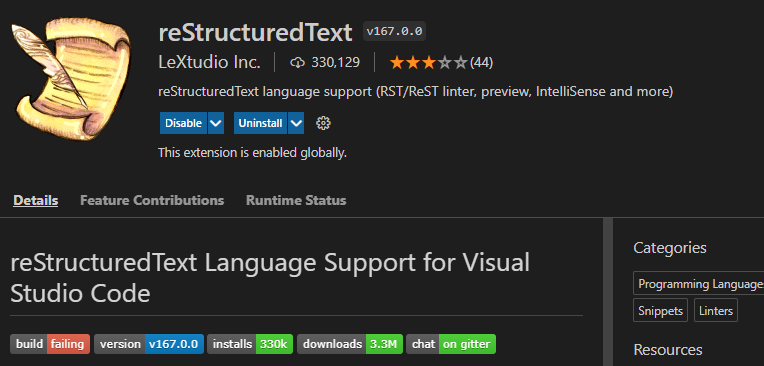Select the Snippets category tag
This screenshot has height=366, width=764.
[x=660, y=310]
